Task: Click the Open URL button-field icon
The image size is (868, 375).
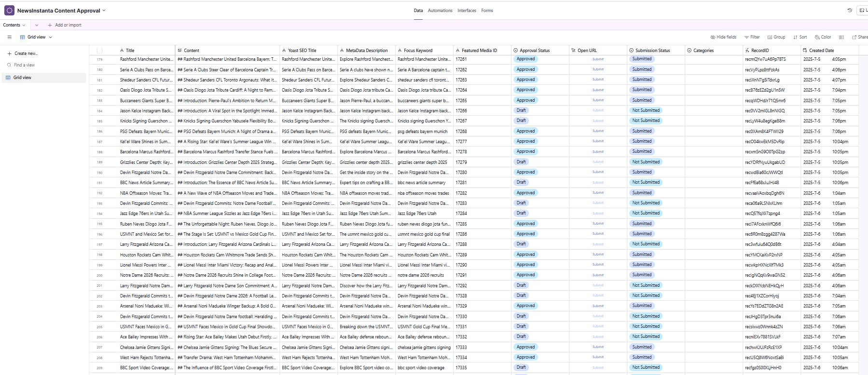Action: (574, 50)
